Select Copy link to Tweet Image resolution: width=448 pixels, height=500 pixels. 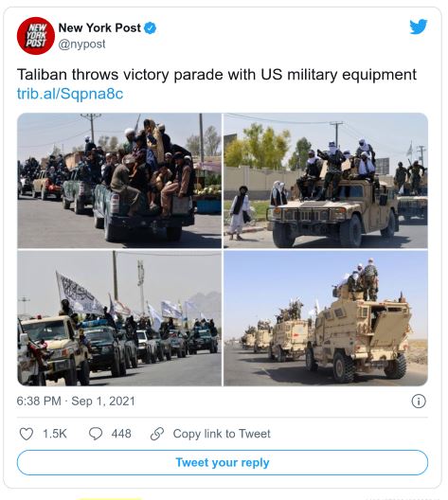click(x=222, y=434)
